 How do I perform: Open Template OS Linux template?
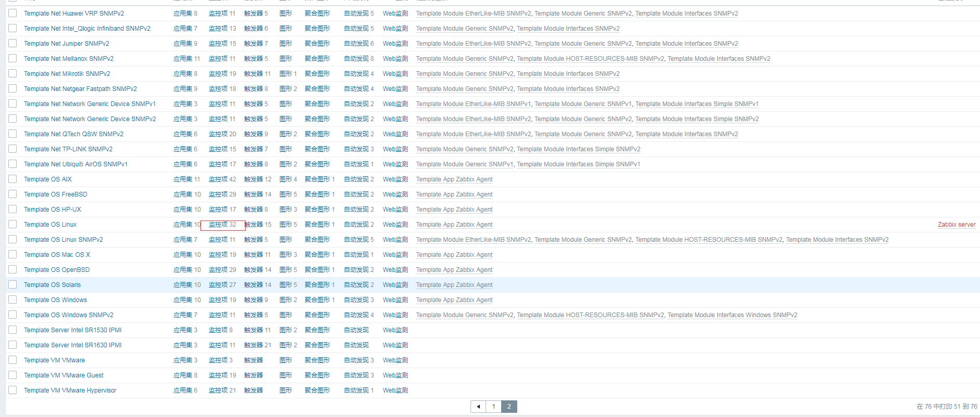50,225
